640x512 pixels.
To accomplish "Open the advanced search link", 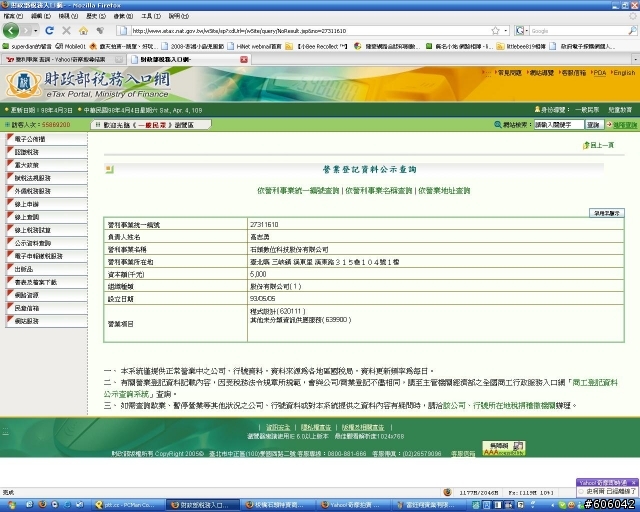I will tap(624, 125).
